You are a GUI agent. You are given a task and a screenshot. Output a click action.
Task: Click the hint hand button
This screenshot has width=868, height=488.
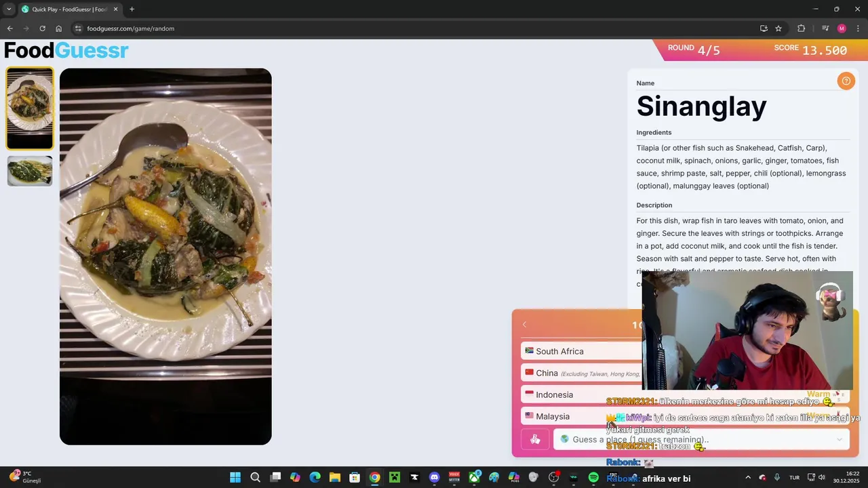[535, 439]
